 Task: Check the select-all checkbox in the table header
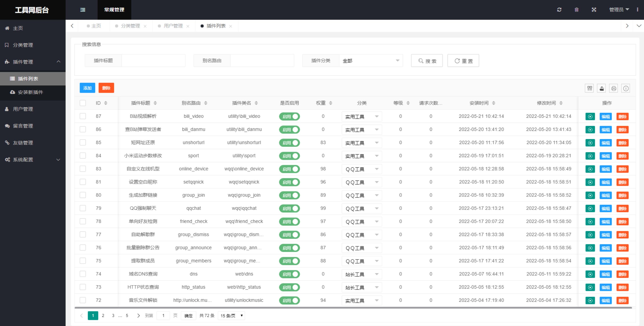tap(83, 103)
